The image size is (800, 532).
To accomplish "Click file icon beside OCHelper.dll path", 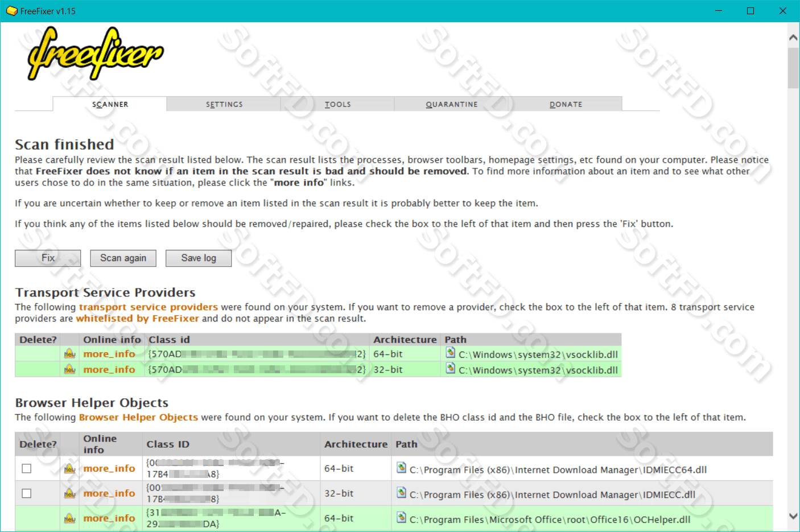I will [x=402, y=518].
